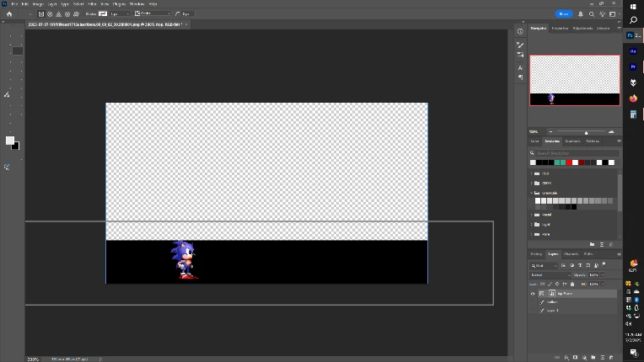Hide the top layer via eye icon
The height and width of the screenshot is (362, 644).
pos(533,294)
